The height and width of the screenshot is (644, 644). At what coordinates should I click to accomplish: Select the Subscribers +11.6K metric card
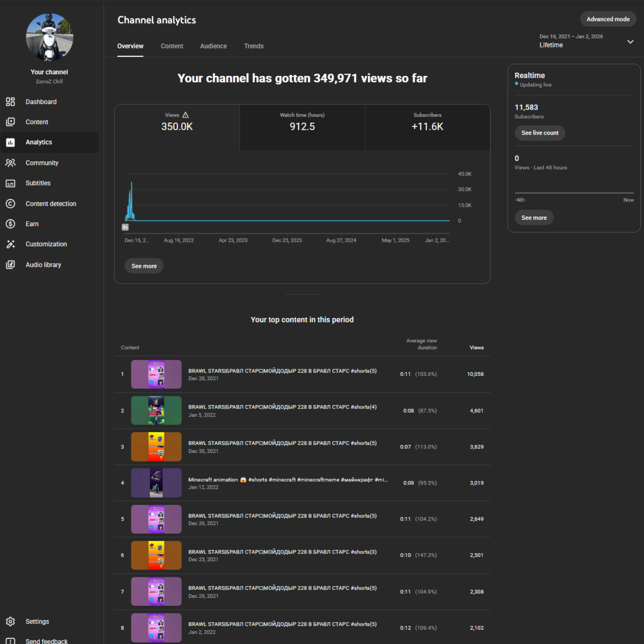427,127
